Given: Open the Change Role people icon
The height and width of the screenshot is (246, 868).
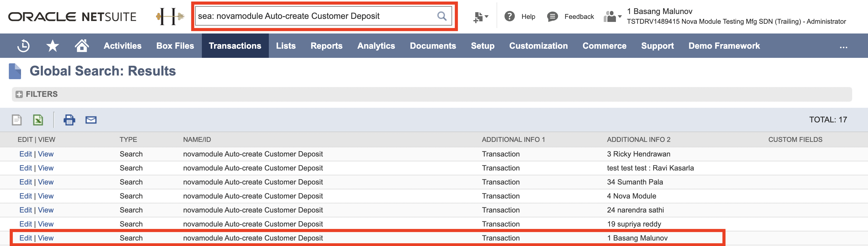Looking at the screenshot, I should 612,16.
